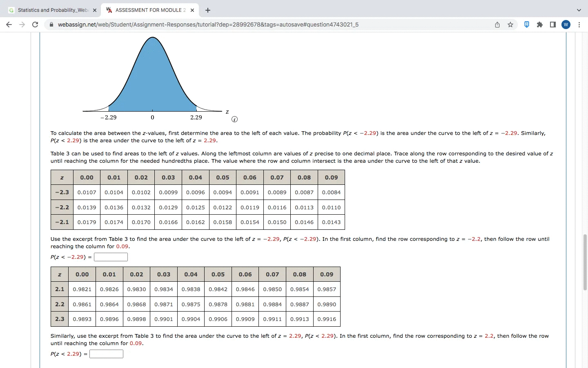Click the −2.1 row header
This screenshot has width=588, height=368.
tap(62, 222)
